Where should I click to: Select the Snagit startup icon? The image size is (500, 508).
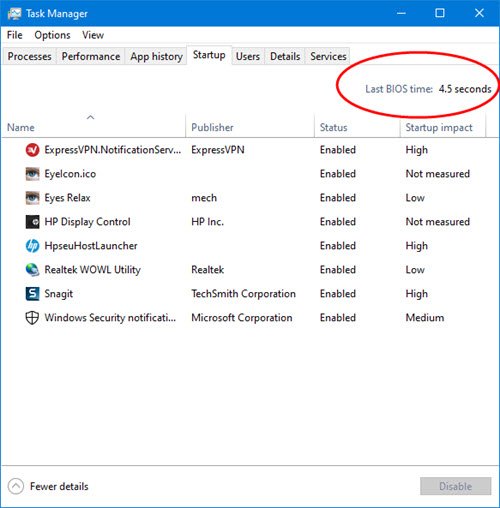click(x=32, y=294)
